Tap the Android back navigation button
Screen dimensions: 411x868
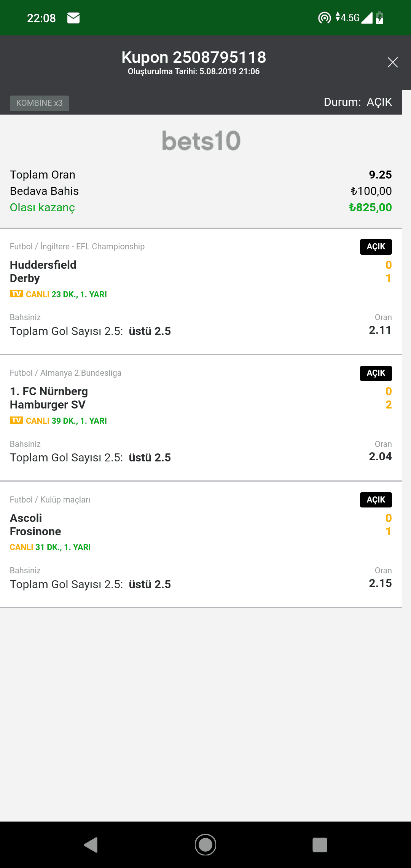[91, 845]
